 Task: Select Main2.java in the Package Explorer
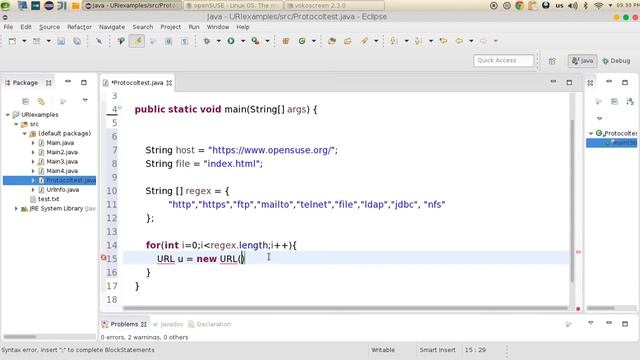pyautogui.click(x=62, y=152)
